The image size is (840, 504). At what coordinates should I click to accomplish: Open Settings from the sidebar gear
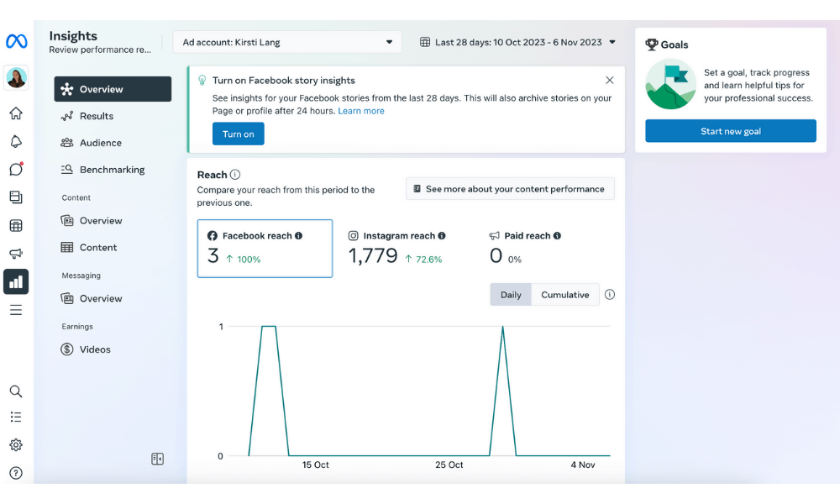16,444
